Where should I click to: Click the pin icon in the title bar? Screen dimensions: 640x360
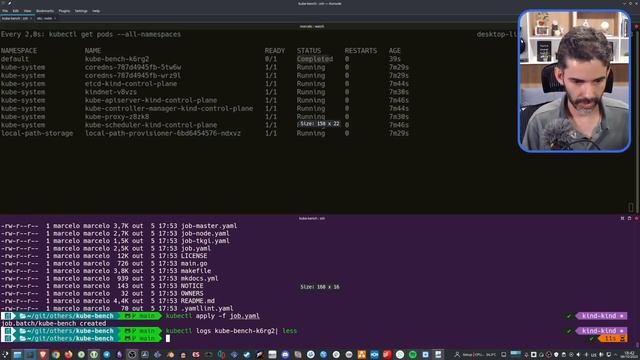coord(10,3)
